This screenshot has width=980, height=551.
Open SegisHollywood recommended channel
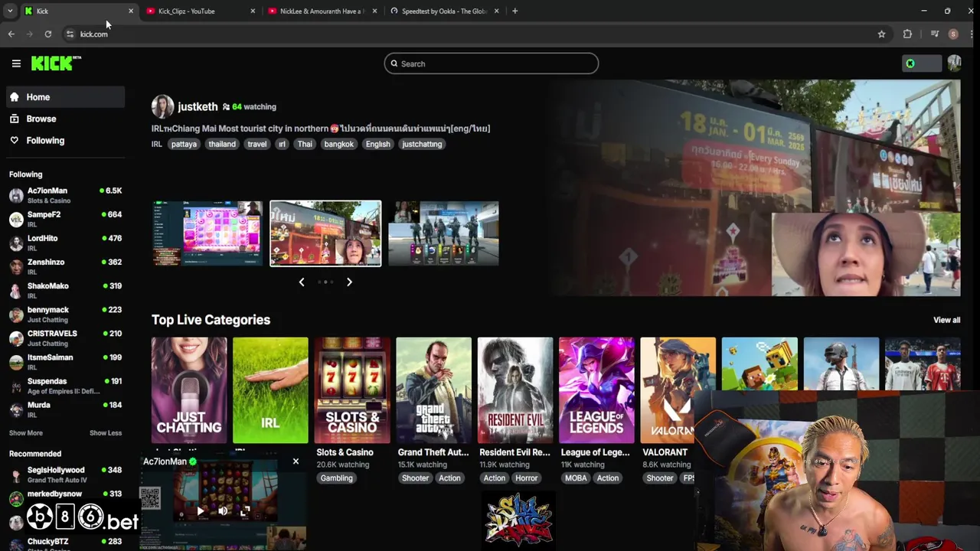pyautogui.click(x=65, y=474)
